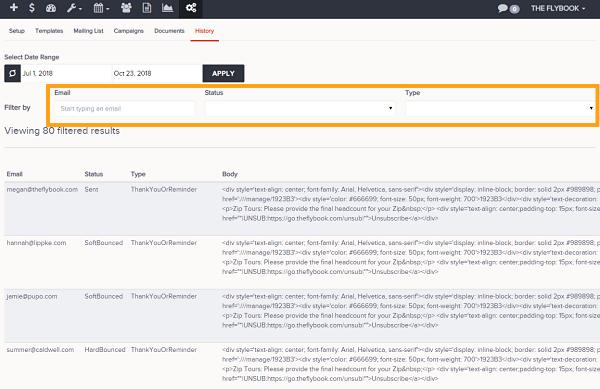The height and width of the screenshot is (389, 600).
Task: Click ThankYouOrReminder type in summer row
Action: coord(164,350)
